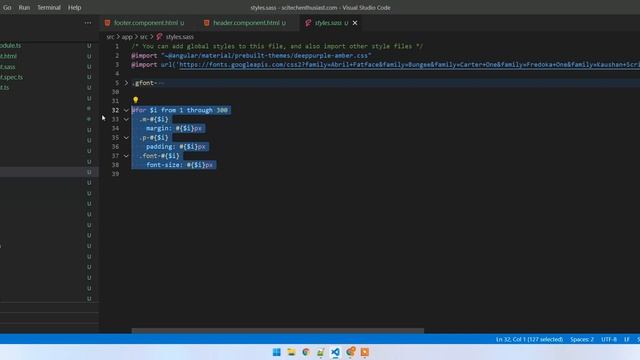Click the HTML icon on footer.component.html tab
This screenshot has height=360, width=640.
coord(107,23)
